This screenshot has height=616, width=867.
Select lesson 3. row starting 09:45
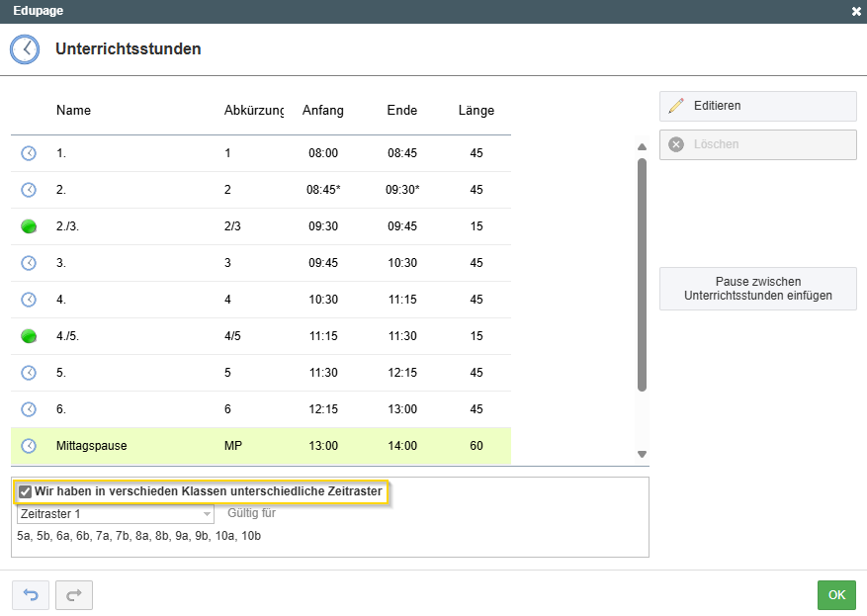pos(261,263)
